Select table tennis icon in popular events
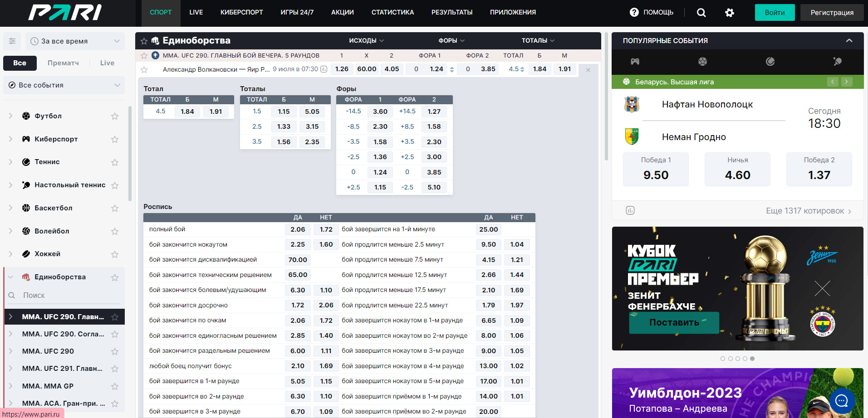This screenshot has height=418, width=868. (x=838, y=61)
